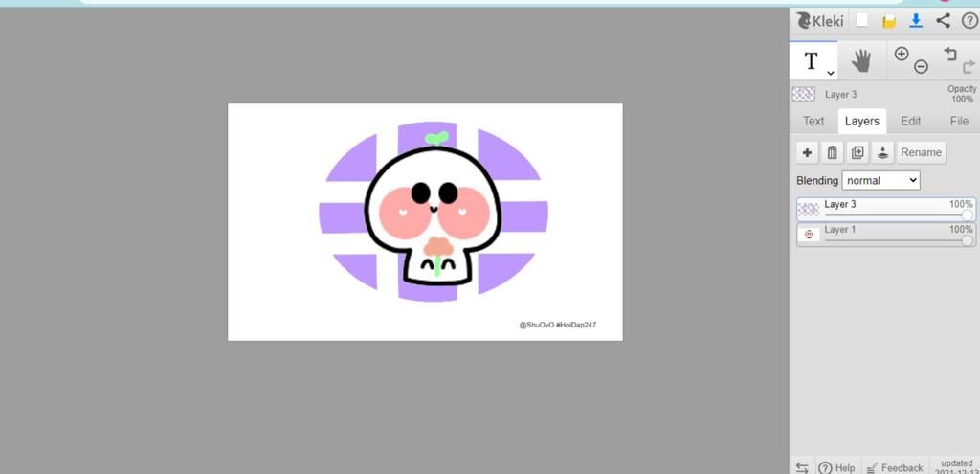Open an image via the folder icon

(889, 22)
